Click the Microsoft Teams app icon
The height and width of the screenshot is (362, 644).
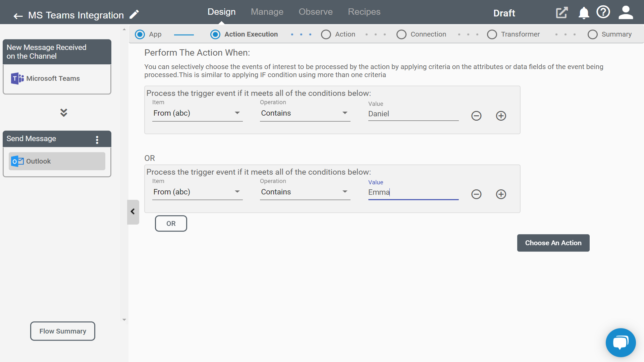click(x=17, y=78)
